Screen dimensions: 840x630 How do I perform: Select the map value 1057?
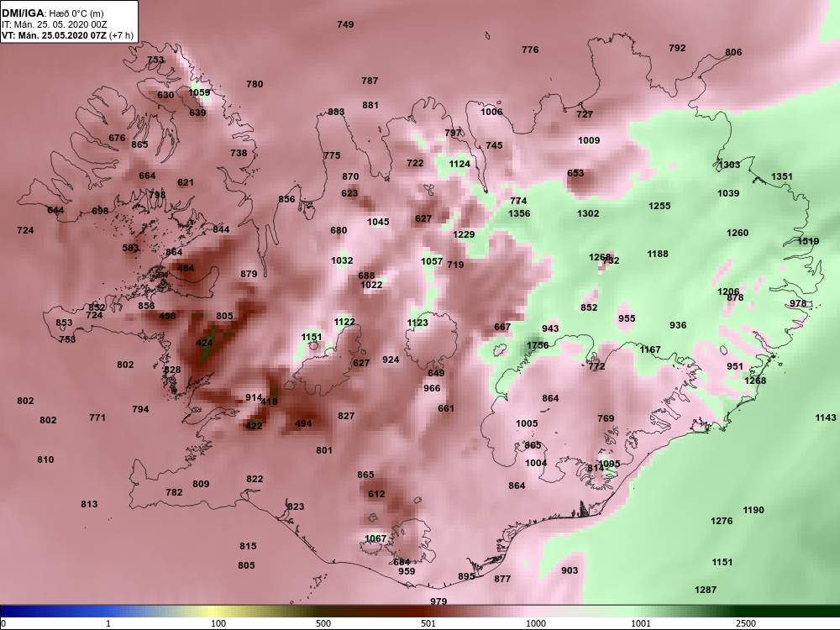[432, 261]
